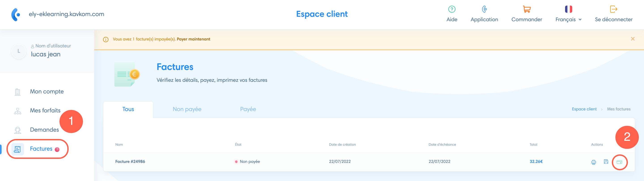This screenshot has height=181, width=644.
Task: Click the Demandes support agent icon
Action: [17, 130]
